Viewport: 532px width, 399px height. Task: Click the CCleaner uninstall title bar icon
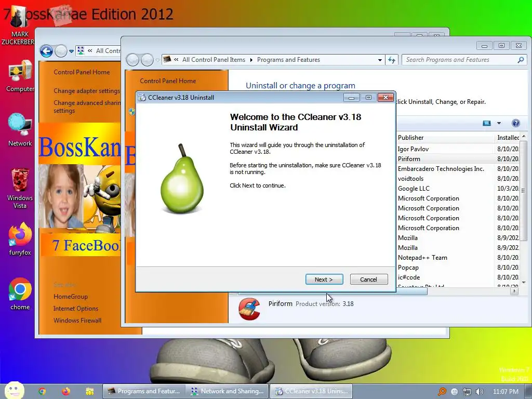(142, 97)
